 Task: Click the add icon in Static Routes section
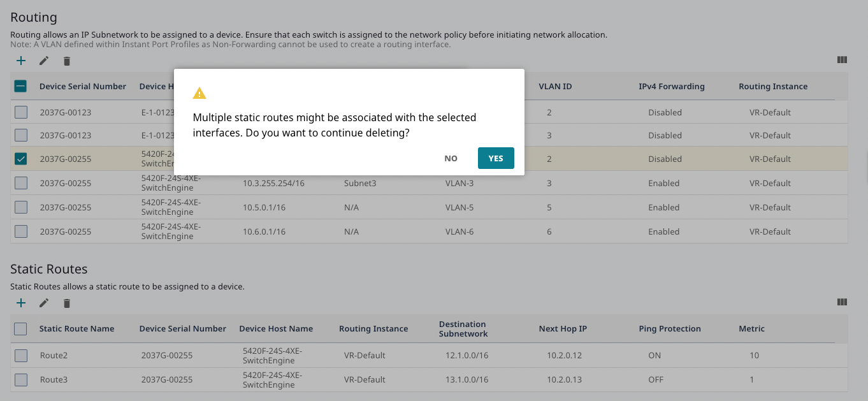click(21, 303)
